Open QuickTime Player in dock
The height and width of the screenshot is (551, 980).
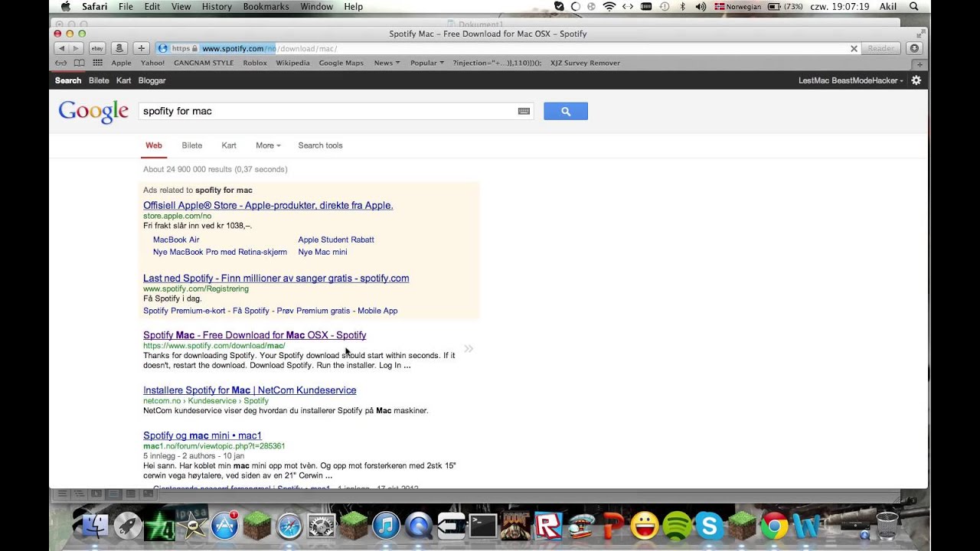pos(419,526)
